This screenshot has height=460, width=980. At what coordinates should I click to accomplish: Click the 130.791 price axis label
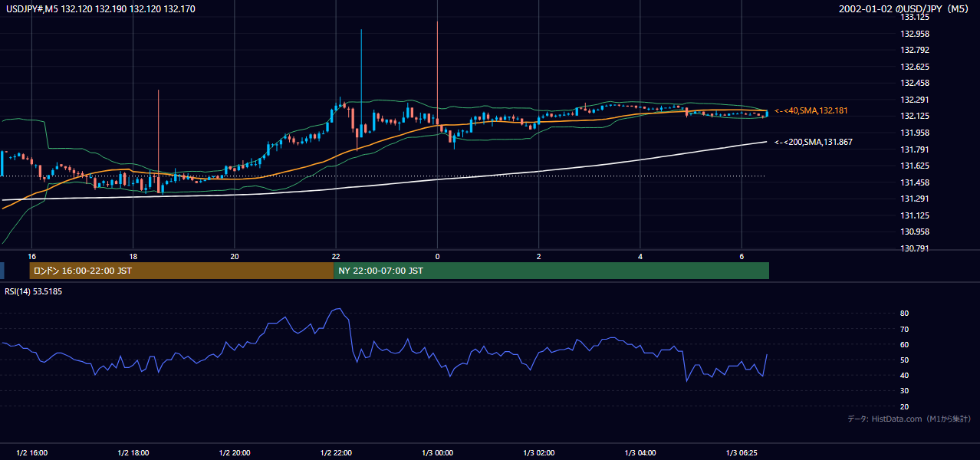pyautogui.click(x=914, y=248)
